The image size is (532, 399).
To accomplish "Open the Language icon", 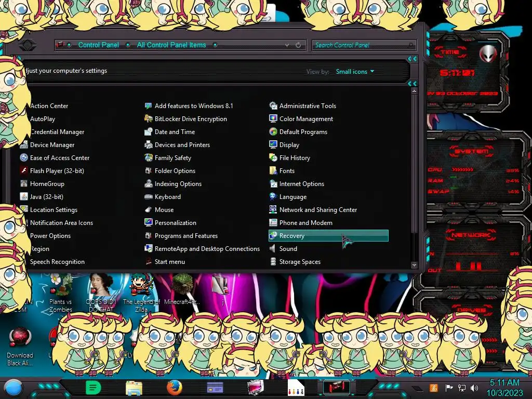I will point(273,196).
